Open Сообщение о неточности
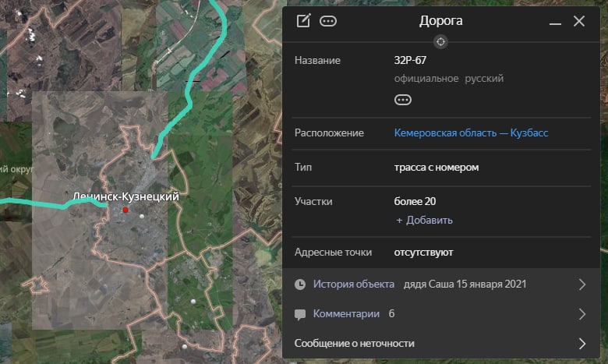The width and height of the screenshot is (608, 364). click(x=354, y=344)
